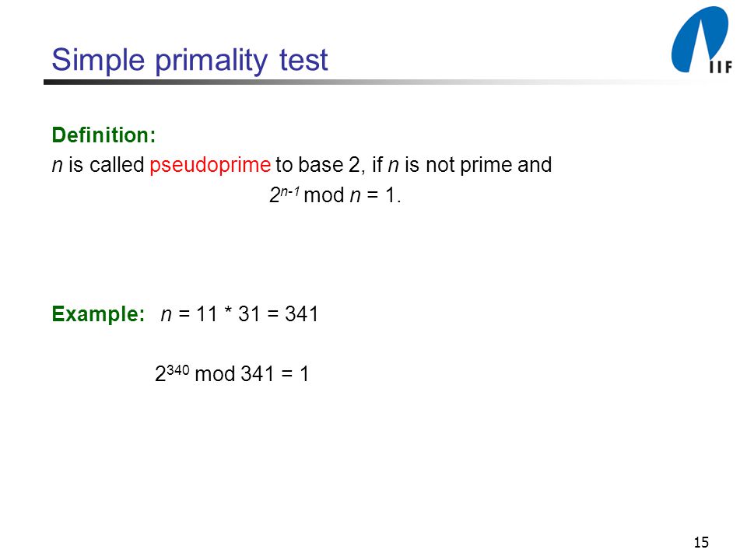Click the IIF letters beside the logo
The height and width of the screenshot is (560, 747).
pos(721,67)
